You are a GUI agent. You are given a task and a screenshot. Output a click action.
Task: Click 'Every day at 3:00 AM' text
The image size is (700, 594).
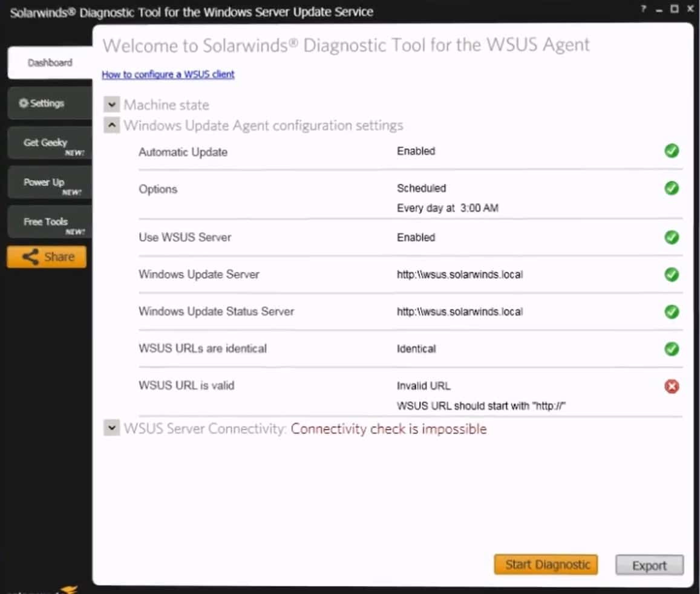[x=447, y=208]
